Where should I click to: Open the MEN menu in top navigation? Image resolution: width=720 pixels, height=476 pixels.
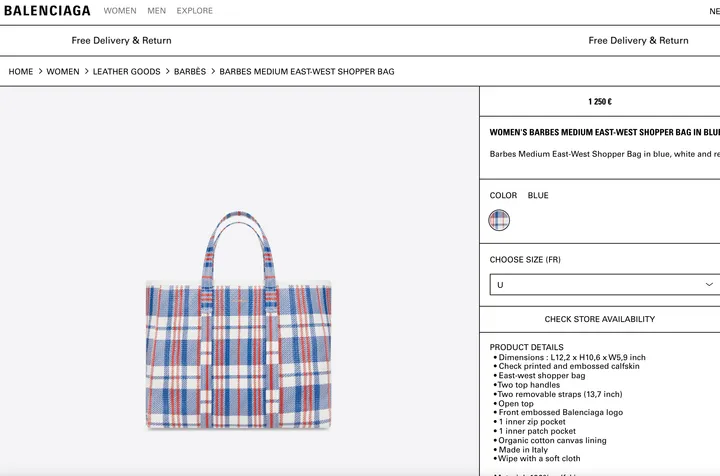point(157,11)
